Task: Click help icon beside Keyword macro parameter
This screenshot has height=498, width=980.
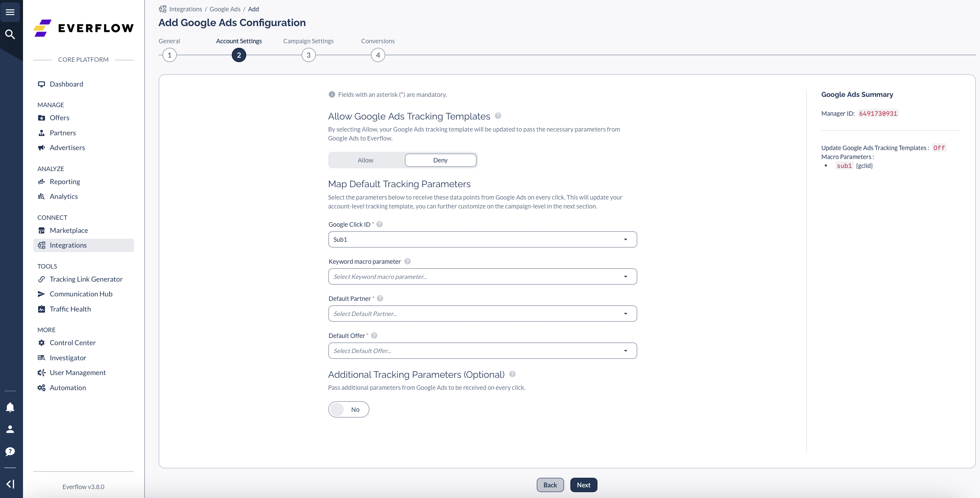Action: tap(408, 261)
